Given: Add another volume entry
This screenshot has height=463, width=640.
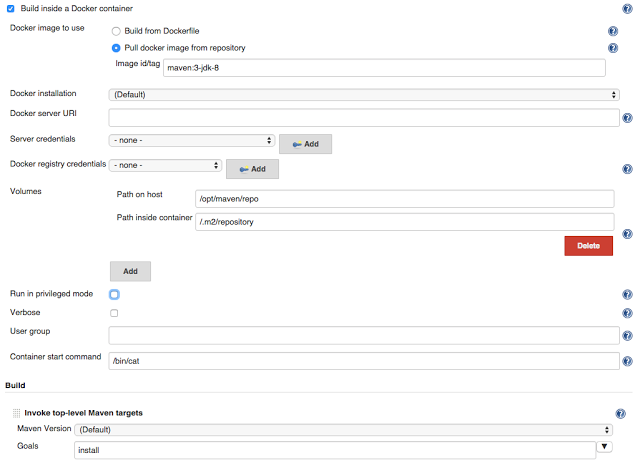Looking at the screenshot, I should pos(130,272).
